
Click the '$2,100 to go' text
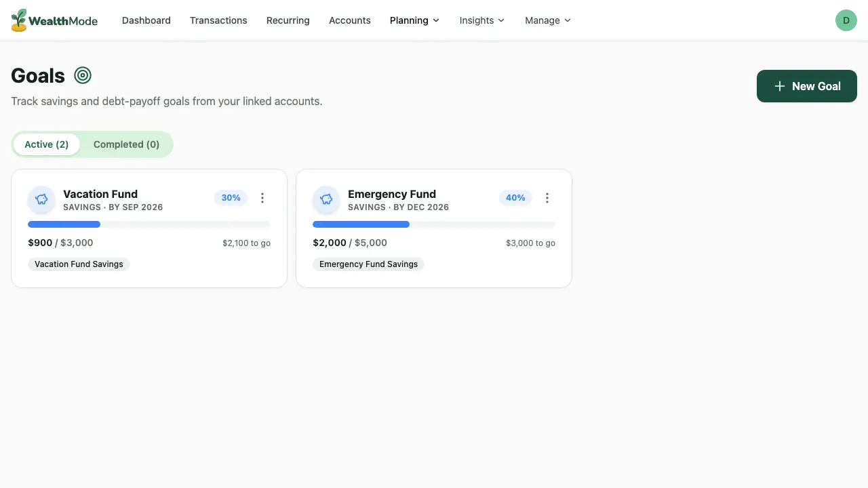(246, 243)
